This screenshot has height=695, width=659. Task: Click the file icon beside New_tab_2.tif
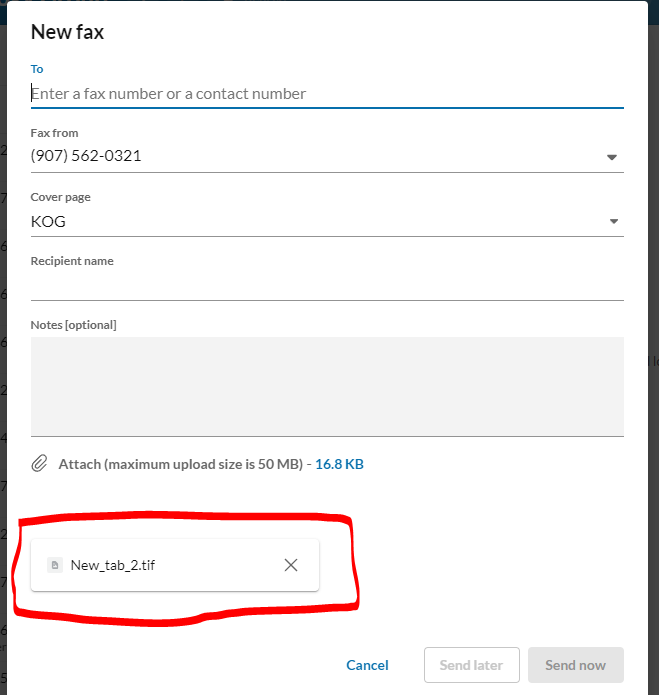[55, 565]
